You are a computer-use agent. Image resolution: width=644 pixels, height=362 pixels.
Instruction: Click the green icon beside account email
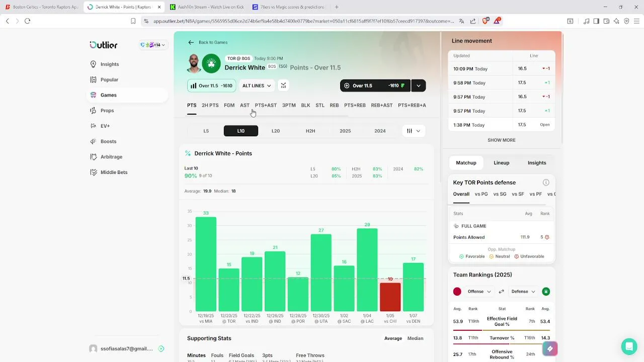(x=161, y=348)
